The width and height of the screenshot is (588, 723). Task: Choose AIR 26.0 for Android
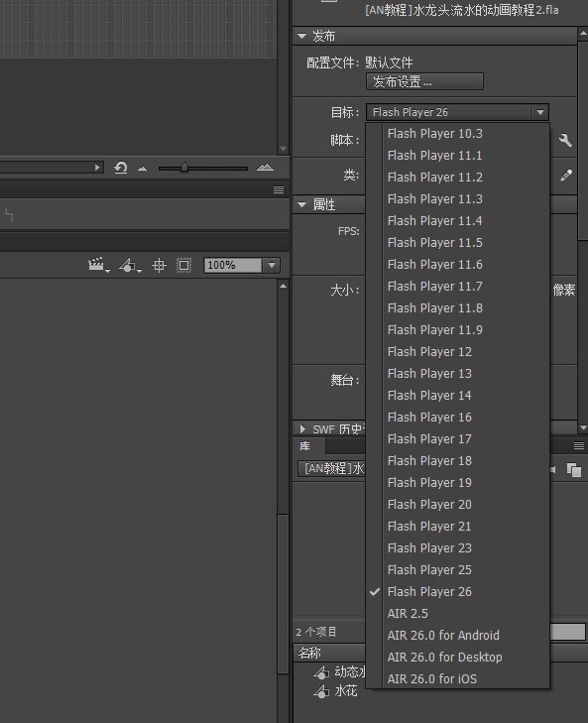[x=466, y=636]
